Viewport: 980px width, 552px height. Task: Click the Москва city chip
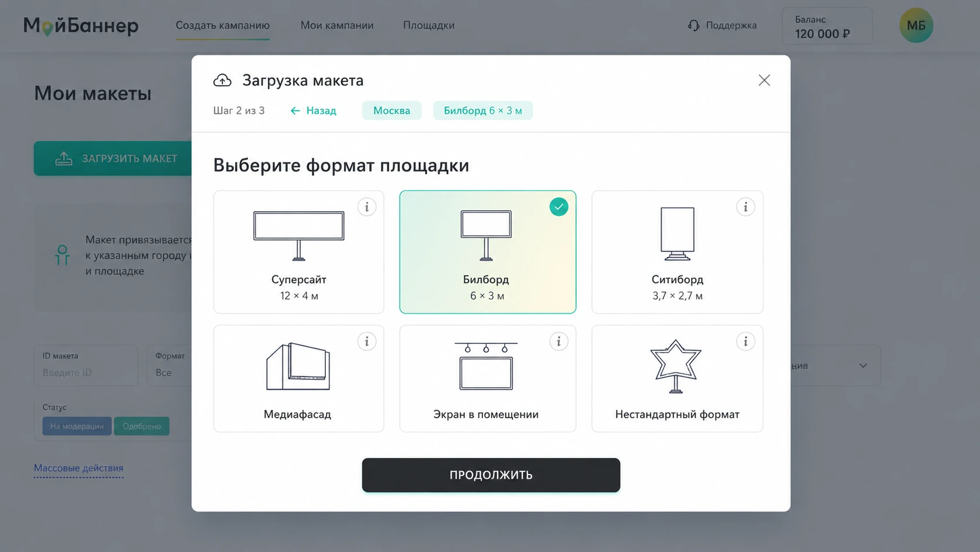[x=392, y=111]
